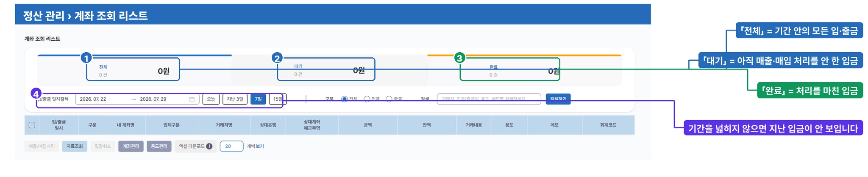Click the rows-per-page field showing 20
The width and height of the screenshot is (868, 177).
(231, 146)
